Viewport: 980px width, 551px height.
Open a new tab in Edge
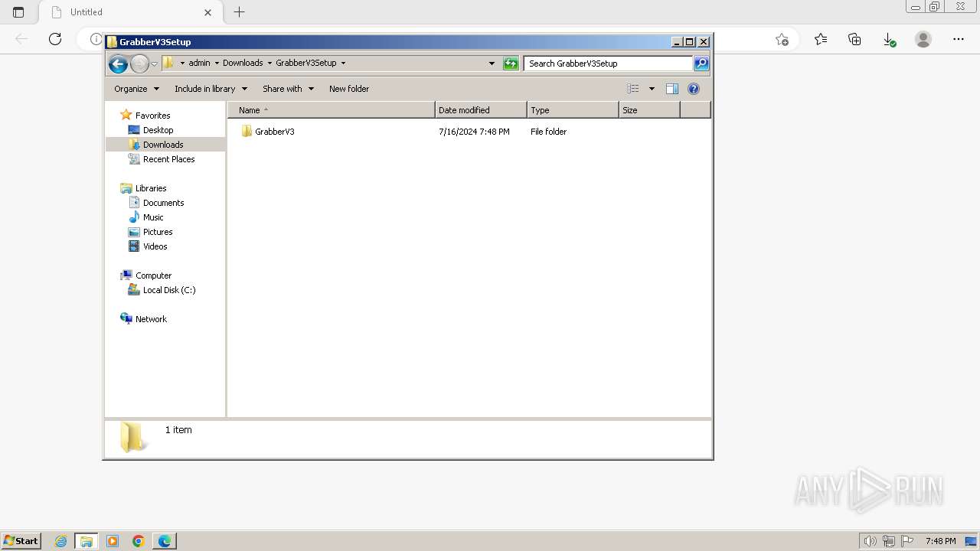pyautogui.click(x=240, y=12)
